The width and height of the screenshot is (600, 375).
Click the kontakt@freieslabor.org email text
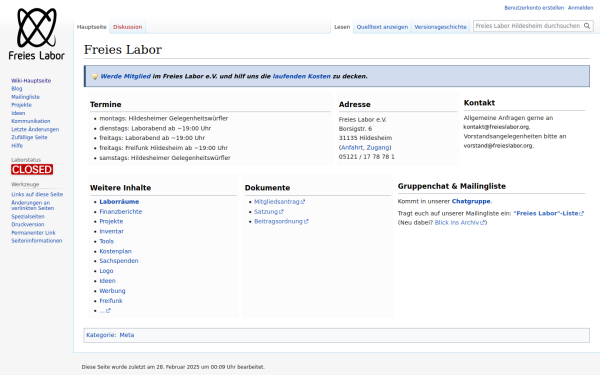point(496,127)
